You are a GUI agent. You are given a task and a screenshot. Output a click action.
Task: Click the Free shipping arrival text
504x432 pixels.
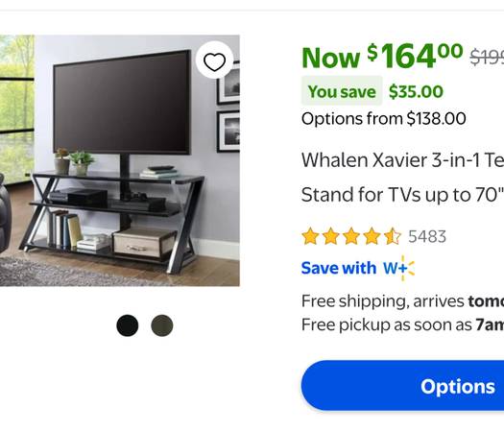click(x=402, y=301)
